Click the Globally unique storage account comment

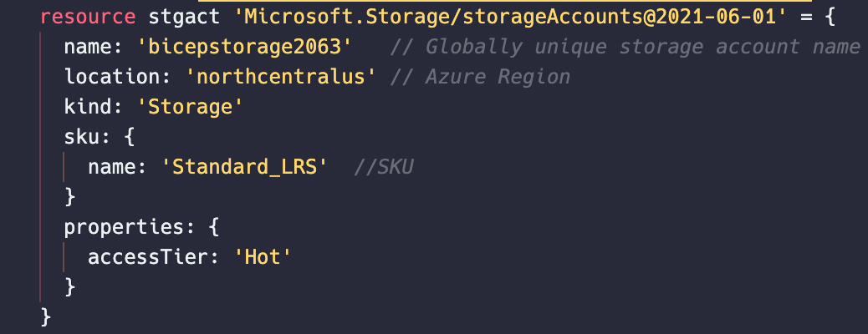pos(625,47)
